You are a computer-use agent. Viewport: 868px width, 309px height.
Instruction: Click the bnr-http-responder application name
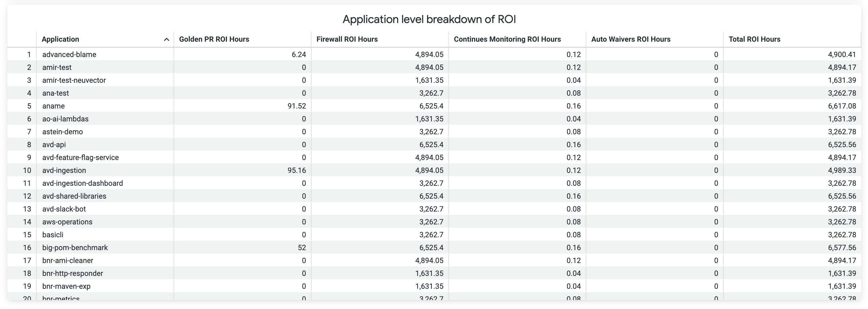[x=72, y=273]
